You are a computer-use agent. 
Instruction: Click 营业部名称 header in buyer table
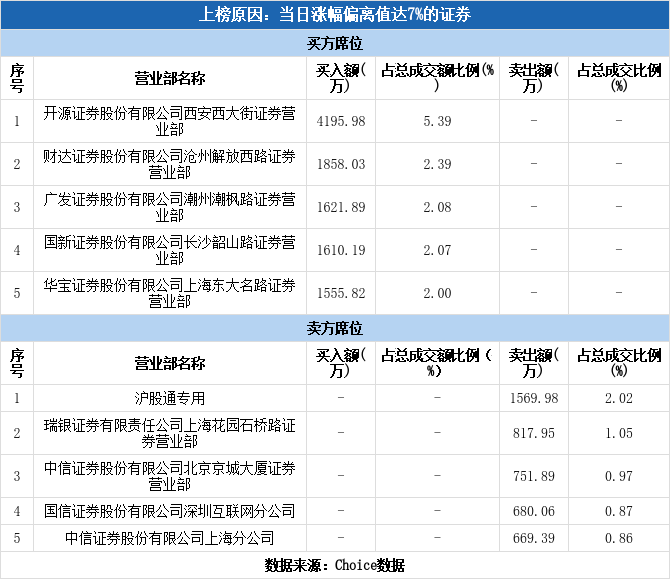170,78
